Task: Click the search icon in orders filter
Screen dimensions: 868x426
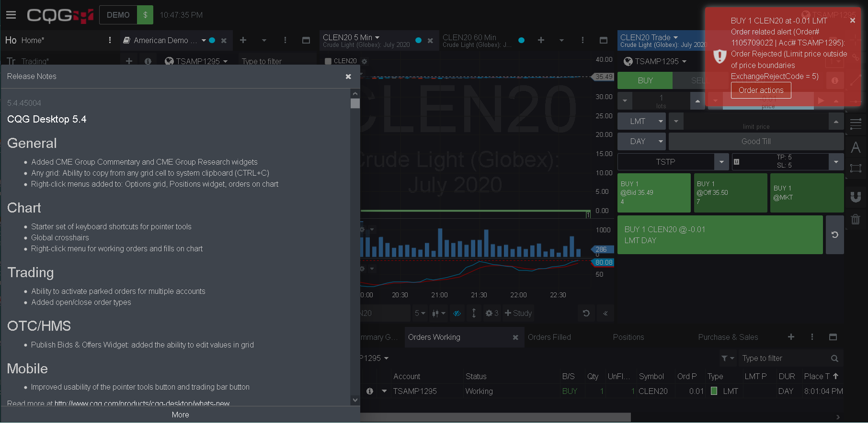Action: 834,358
